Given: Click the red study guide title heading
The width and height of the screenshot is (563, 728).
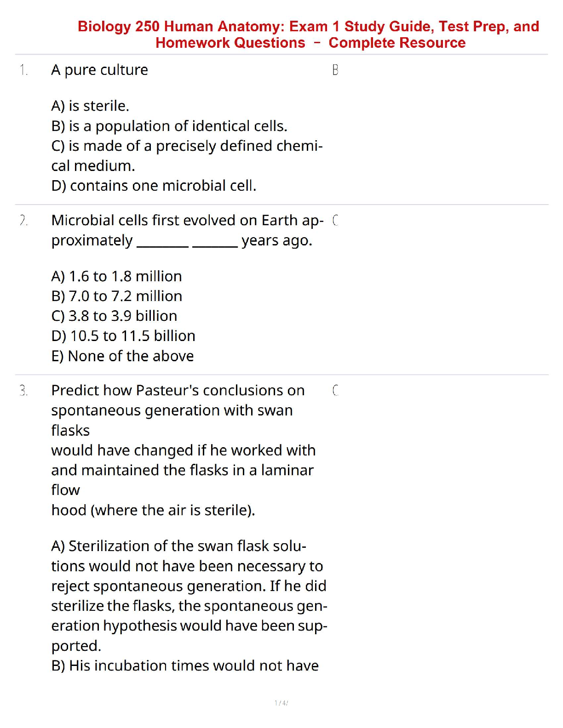Looking at the screenshot, I should pyautogui.click(x=308, y=34).
